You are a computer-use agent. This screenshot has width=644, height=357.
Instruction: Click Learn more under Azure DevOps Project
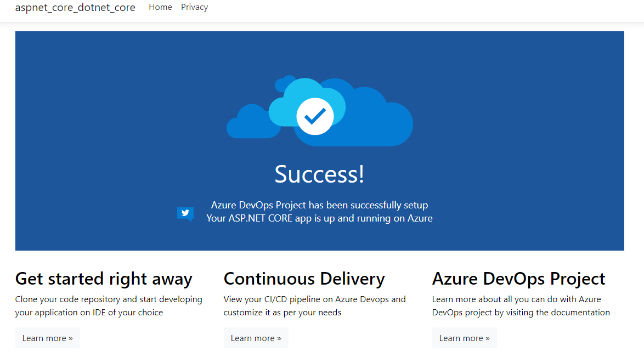[x=464, y=338]
